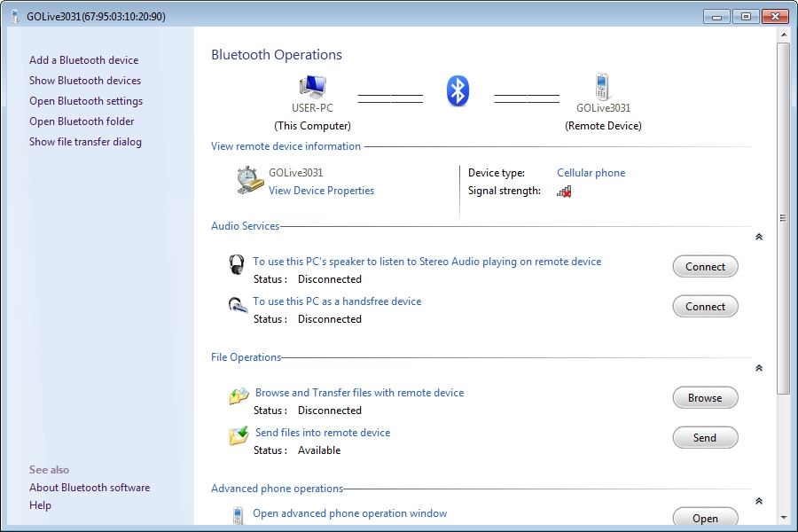Click the blue Bluetooth logo icon
The width and height of the screenshot is (798, 532).
458,91
